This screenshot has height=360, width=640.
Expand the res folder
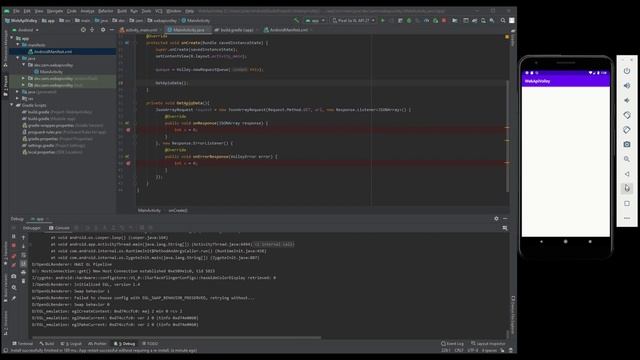coord(18,98)
